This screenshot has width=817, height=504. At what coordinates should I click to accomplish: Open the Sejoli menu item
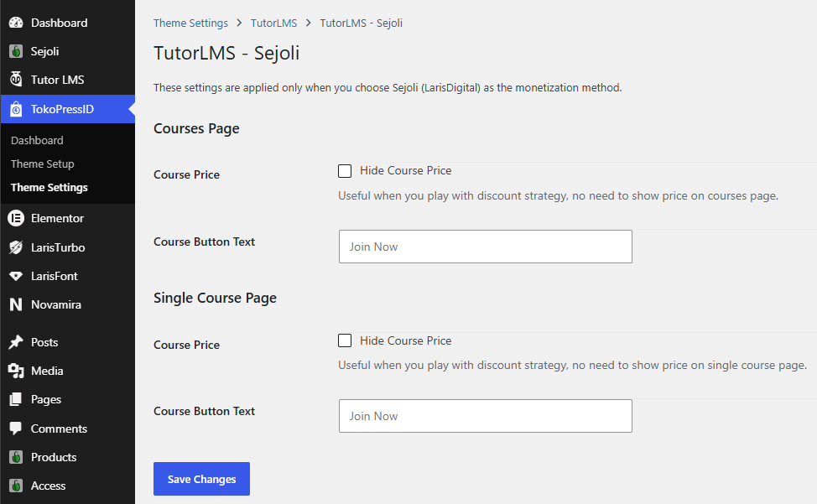pyautogui.click(x=68, y=51)
